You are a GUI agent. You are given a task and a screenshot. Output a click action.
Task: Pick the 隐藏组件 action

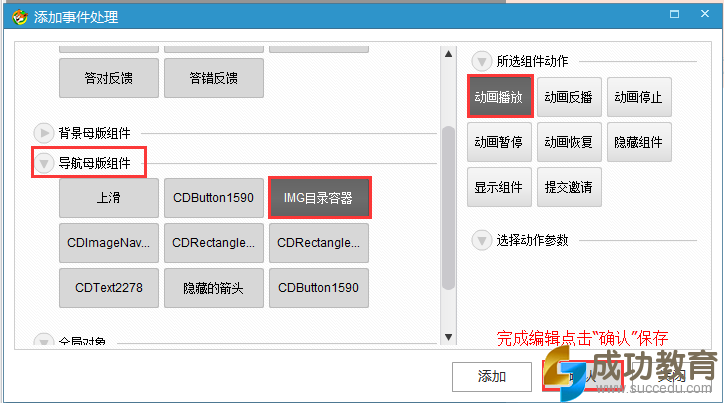point(638,142)
